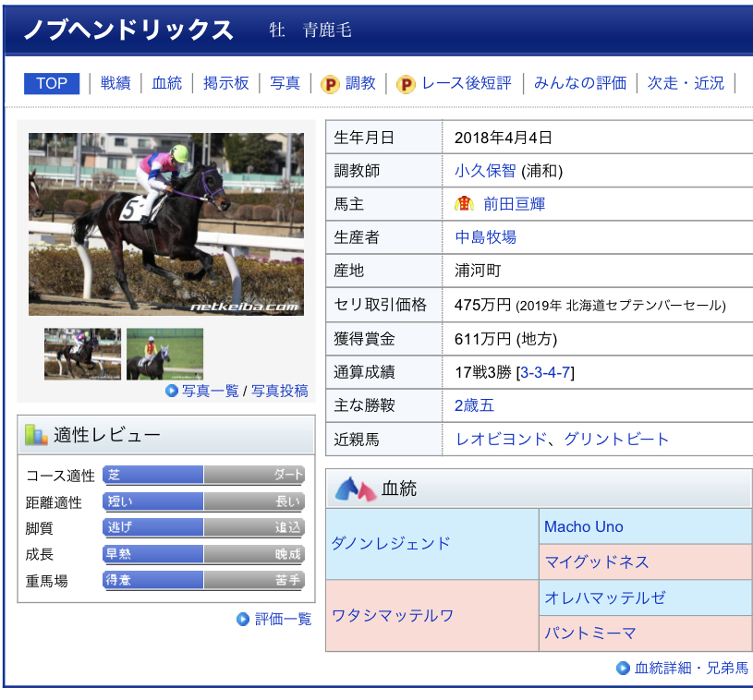Click 成長 aptitude bar
753x700 pixels.
pos(203,553)
